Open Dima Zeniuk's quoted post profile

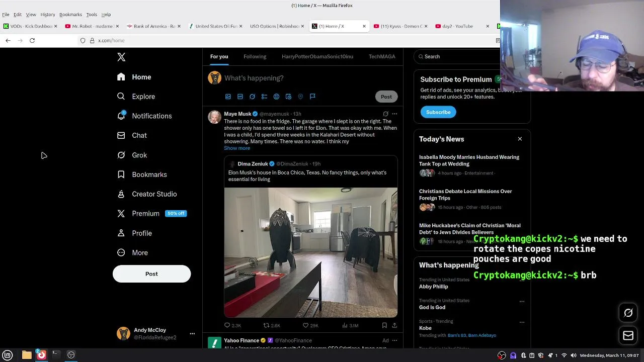[x=253, y=164]
